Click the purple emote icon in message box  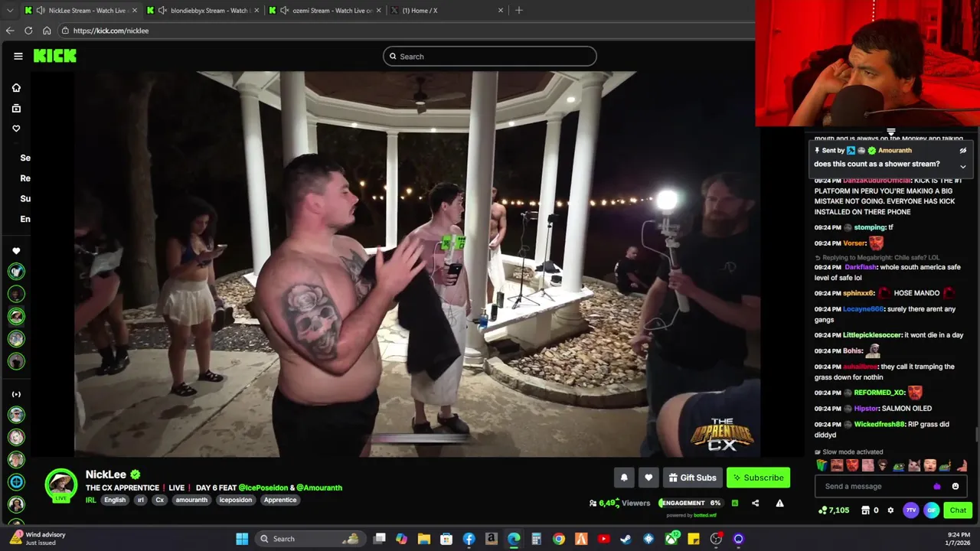tap(937, 486)
